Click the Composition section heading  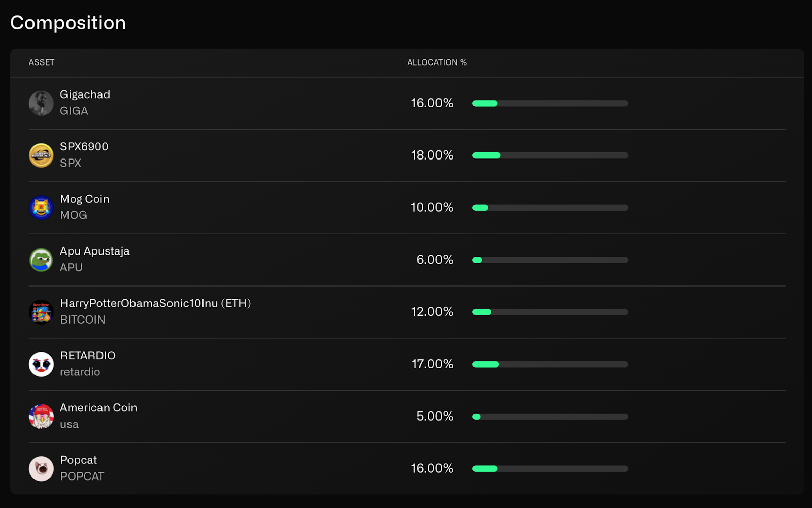[68, 23]
